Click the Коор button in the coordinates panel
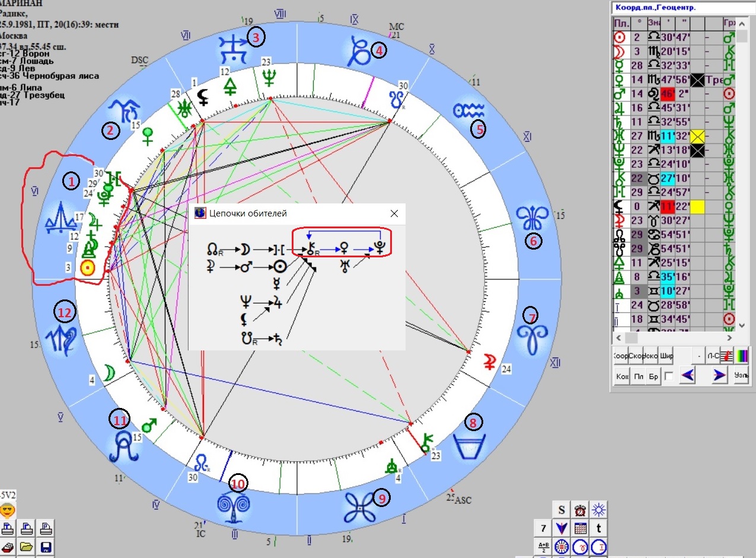756x558 pixels. tap(621, 356)
